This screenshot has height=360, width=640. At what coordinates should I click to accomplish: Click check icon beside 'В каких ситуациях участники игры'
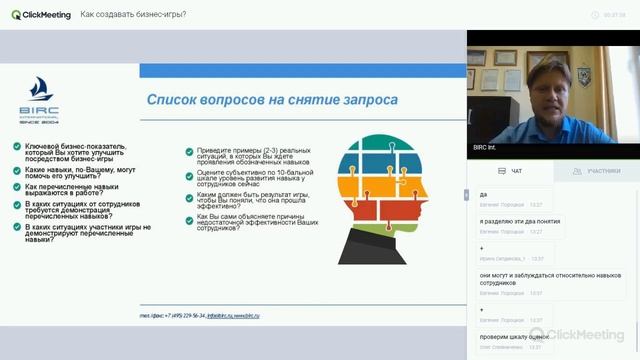tap(17, 227)
